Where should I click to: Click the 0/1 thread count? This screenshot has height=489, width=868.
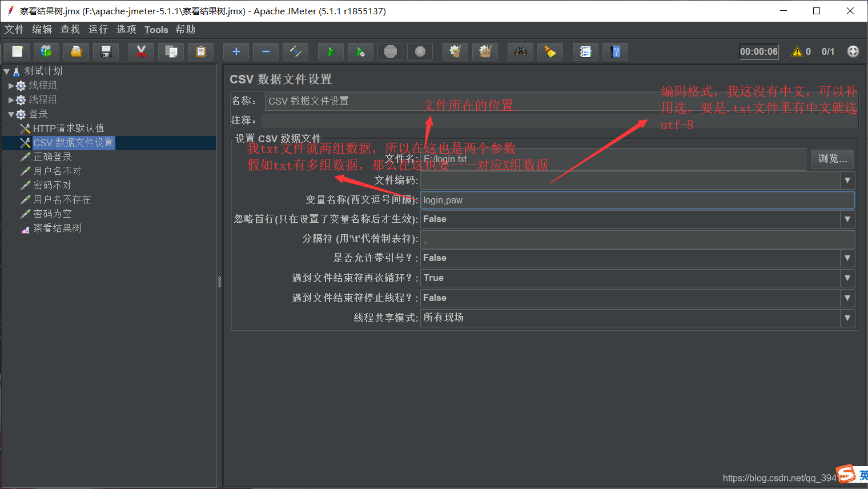pyautogui.click(x=828, y=51)
